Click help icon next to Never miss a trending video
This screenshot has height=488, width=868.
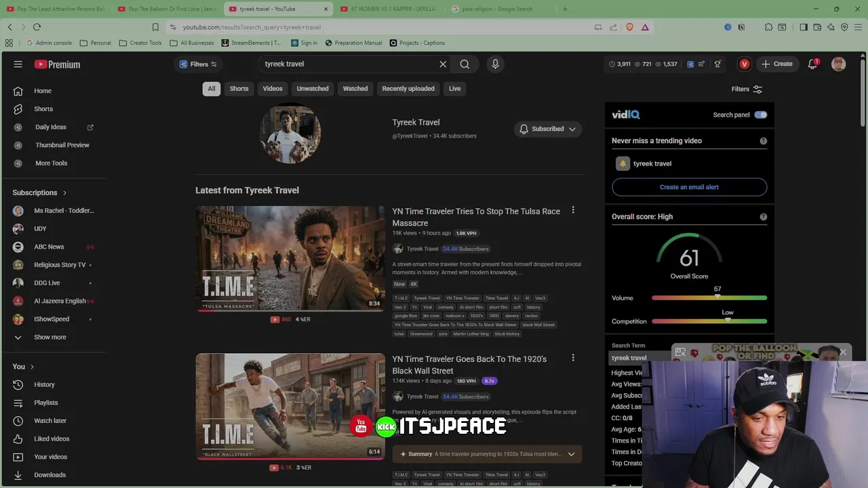764,141
